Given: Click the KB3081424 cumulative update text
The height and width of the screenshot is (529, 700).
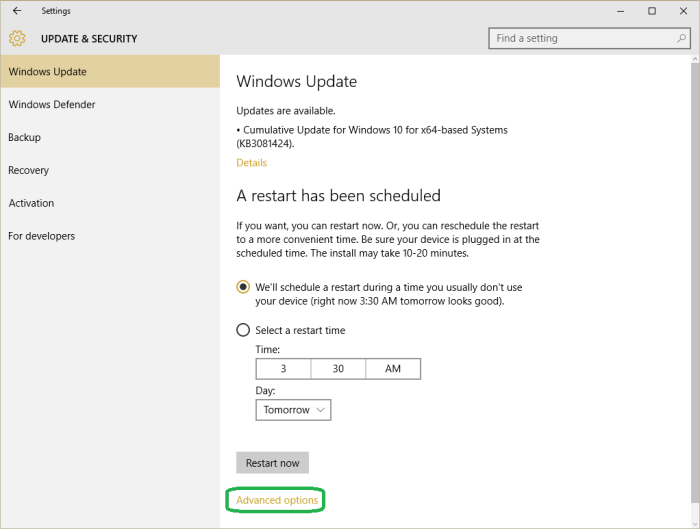Looking at the screenshot, I should click(372, 137).
